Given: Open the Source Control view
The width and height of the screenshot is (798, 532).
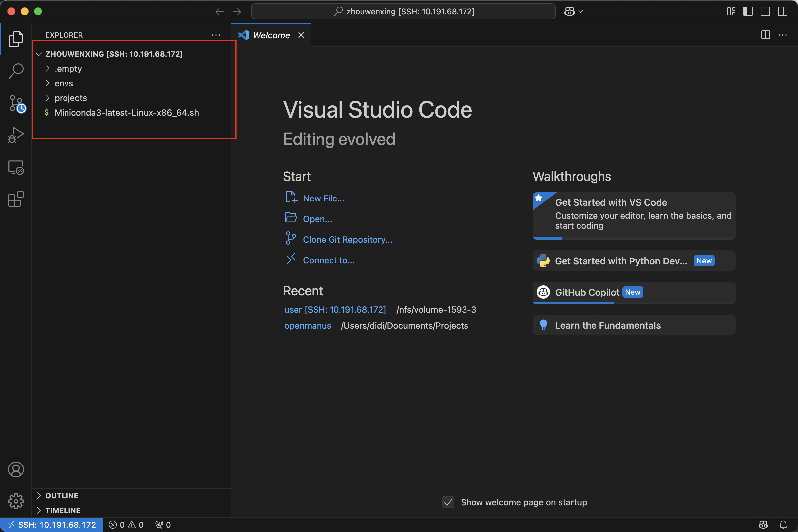Looking at the screenshot, I should pos(16,103).
